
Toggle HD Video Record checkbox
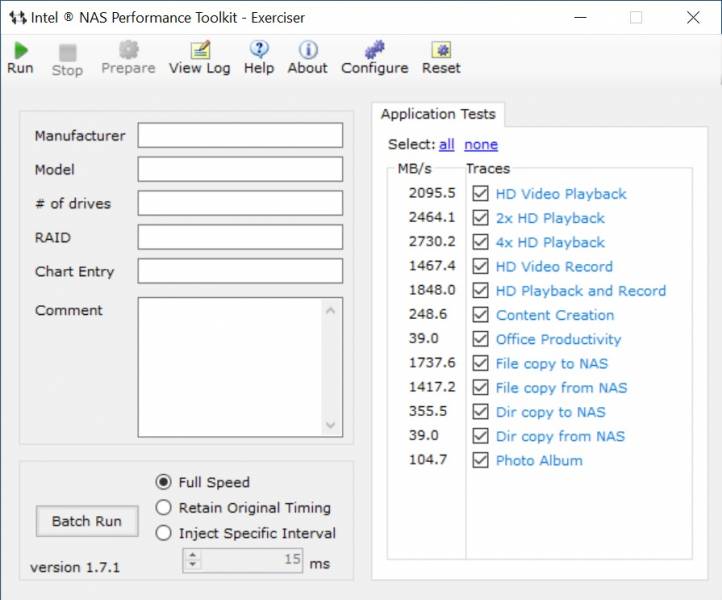click(x=480, y=266)
